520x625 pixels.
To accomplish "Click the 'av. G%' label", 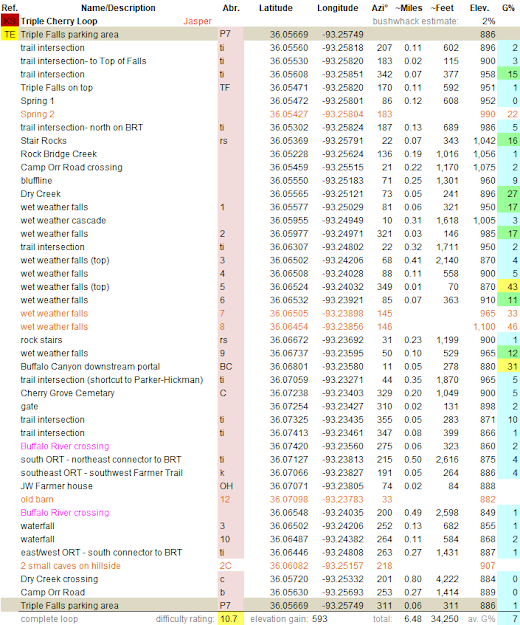I will point(481,619).
